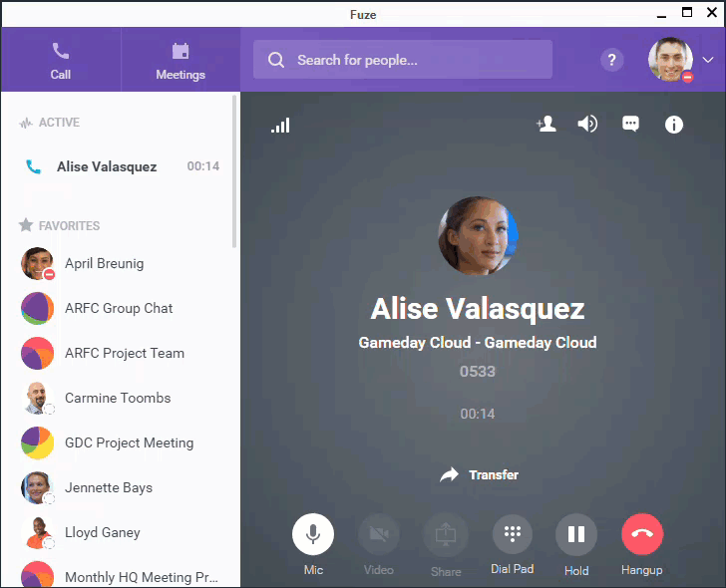Click the contacts list scrollbar
Screen dimensions: 726x588
coord(234,171)
